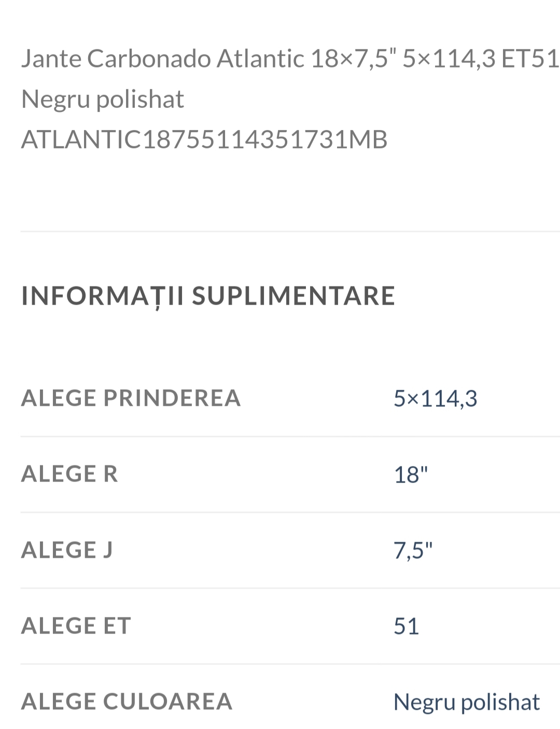The height and width of the screenshot is (729, 560).
Task: Open the 51 offset value in the Alege ET row
Action: pos(406,626)
